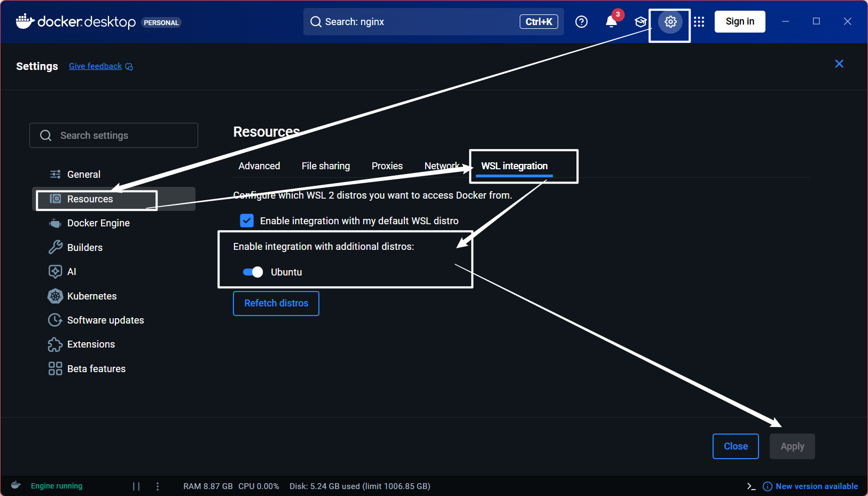This screenshot has width=868, height=496.
Task: Focus the Search settings field
Action: [114, 136]
